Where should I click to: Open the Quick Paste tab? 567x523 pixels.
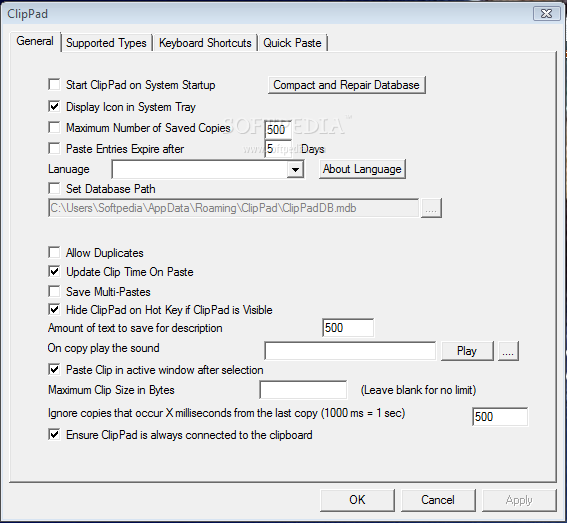[292, 43]
